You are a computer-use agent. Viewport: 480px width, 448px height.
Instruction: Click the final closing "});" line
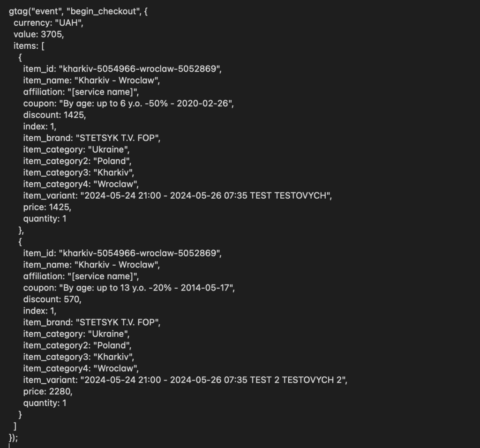14,438
